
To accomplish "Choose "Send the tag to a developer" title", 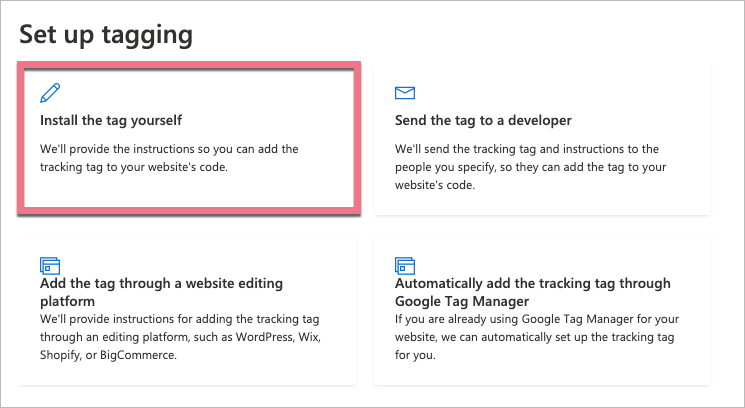I will (484, 121).
